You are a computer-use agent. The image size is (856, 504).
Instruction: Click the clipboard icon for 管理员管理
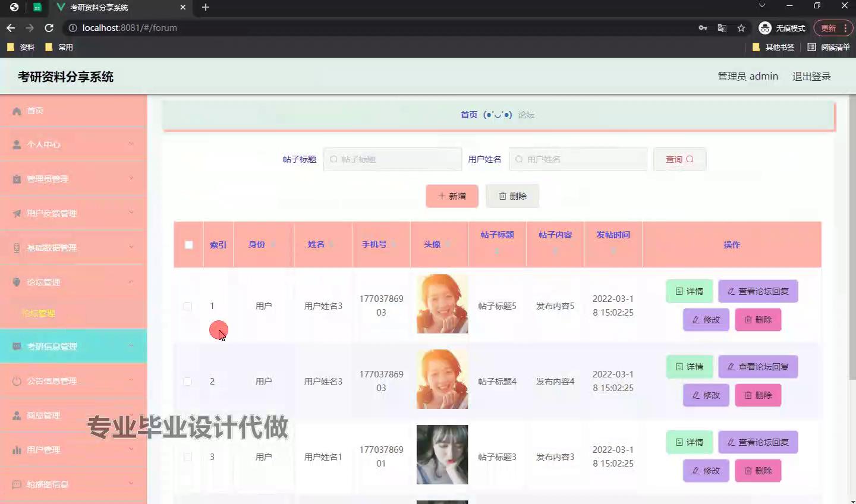pyautogui.click(x=17, y=179)
